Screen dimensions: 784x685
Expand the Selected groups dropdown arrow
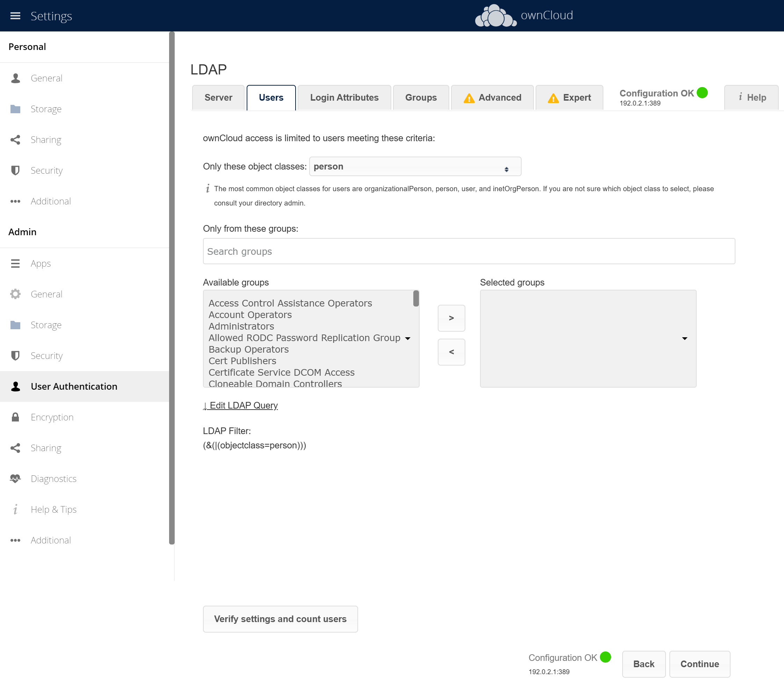point(684,338)
